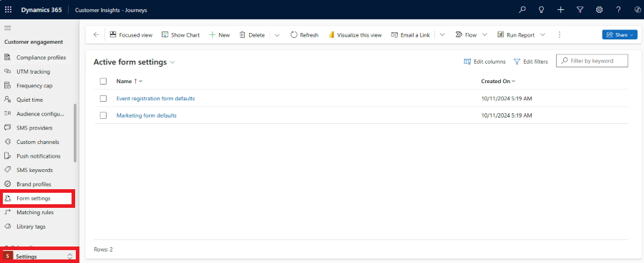Click the first row's 10/11/2024 5:19 AM date
The image size is (644, 263).
click(x=507, y=98)
